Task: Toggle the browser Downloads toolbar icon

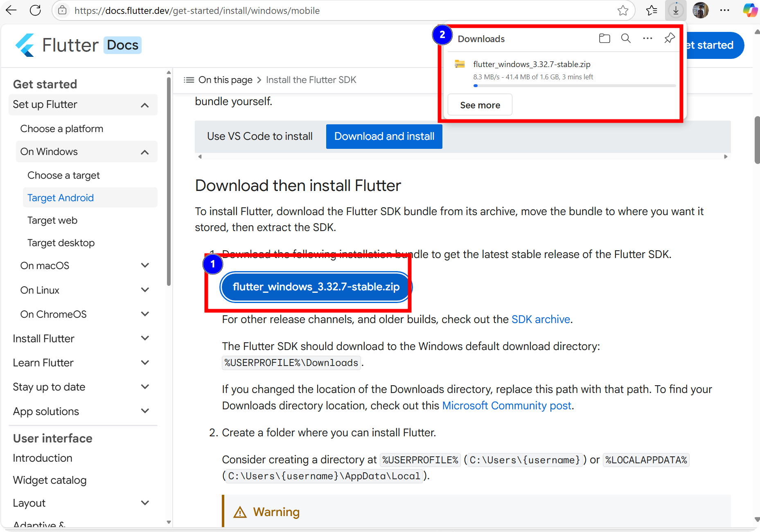Action: [x=676, y=11]
